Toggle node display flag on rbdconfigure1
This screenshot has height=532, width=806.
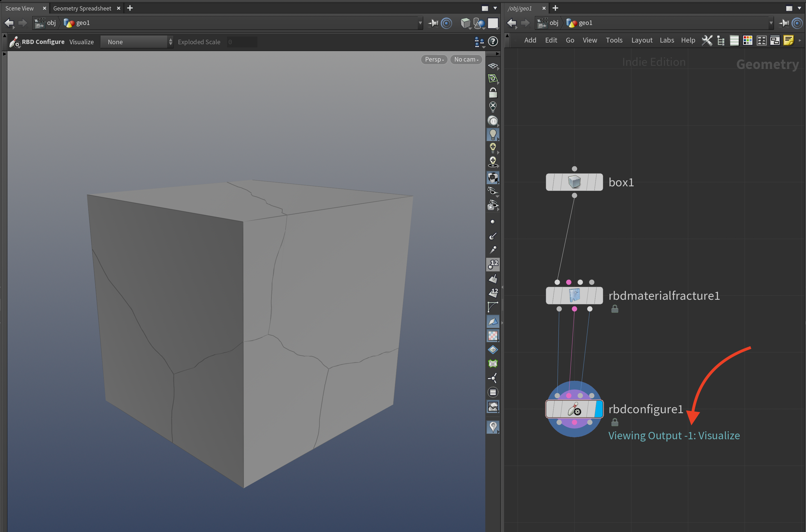click(599, 410)
